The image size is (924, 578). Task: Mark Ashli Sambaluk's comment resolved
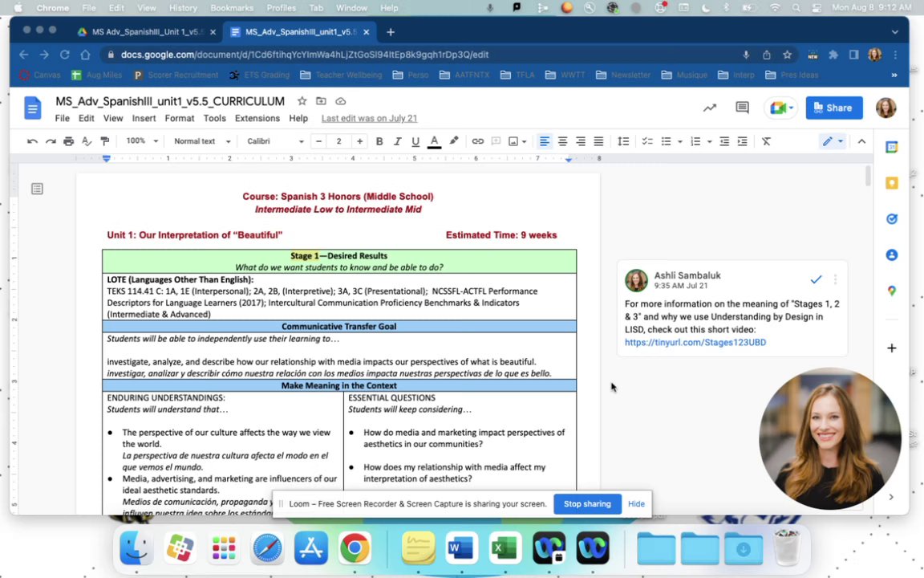(817, 279)
